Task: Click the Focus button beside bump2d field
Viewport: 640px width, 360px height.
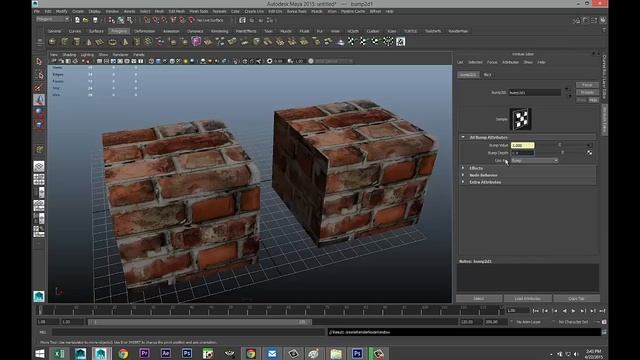Action: pyautogui.click(x=587, y=85)
